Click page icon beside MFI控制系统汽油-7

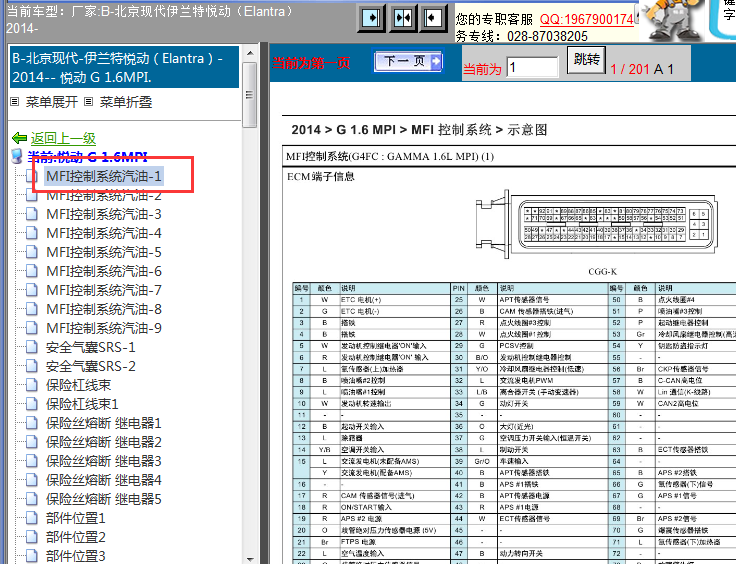tap(32, 290)
